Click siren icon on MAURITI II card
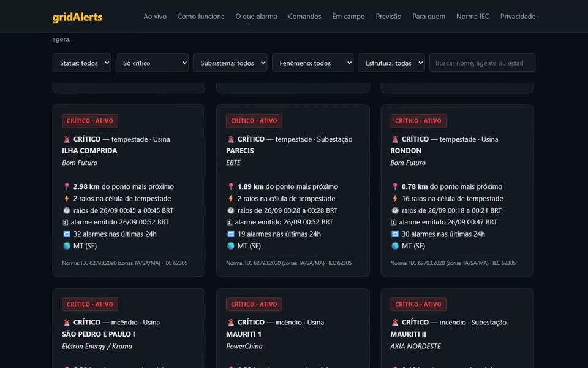The height and width of the screenshot is (368, 588). point(395,323)
